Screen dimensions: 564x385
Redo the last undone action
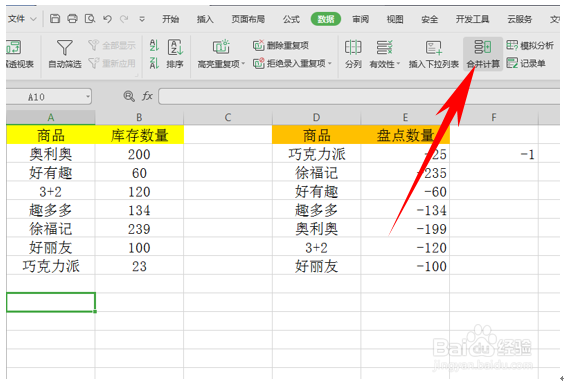tap(124, 19)
